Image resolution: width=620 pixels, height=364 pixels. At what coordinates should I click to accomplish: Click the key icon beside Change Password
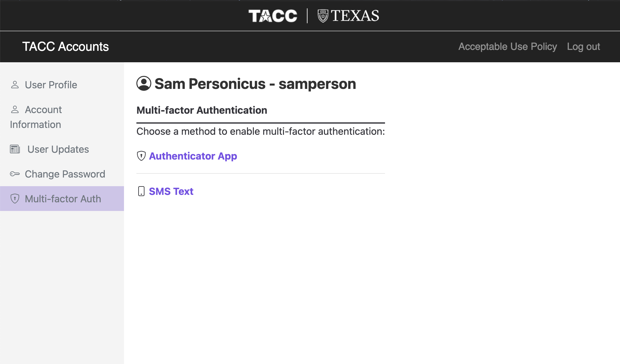point(15,174)
